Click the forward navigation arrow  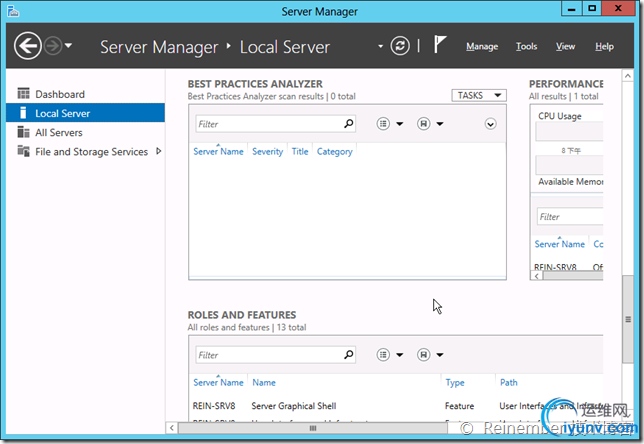tap(53, 46)
